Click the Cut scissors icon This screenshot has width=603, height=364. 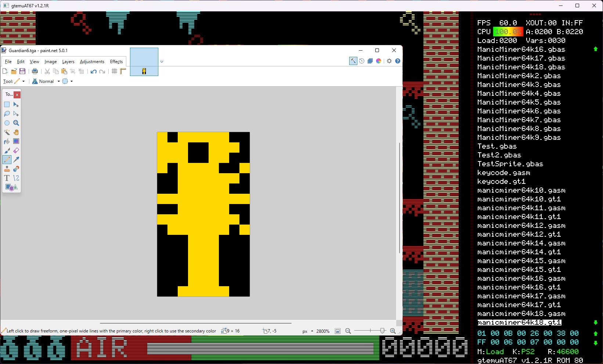47,71
